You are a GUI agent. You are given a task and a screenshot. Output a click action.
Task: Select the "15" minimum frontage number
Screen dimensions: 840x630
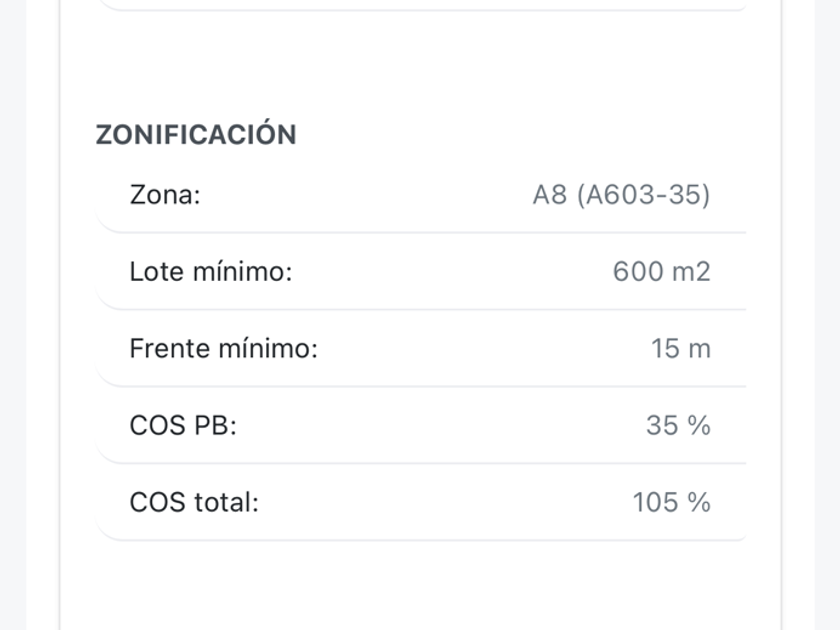tap(665, 348)
